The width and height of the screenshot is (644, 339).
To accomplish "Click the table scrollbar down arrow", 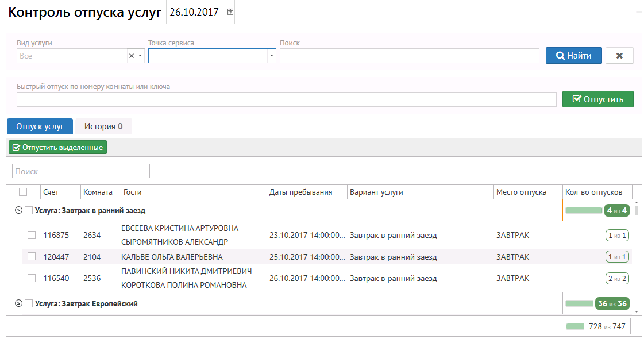I will point(637,311).
